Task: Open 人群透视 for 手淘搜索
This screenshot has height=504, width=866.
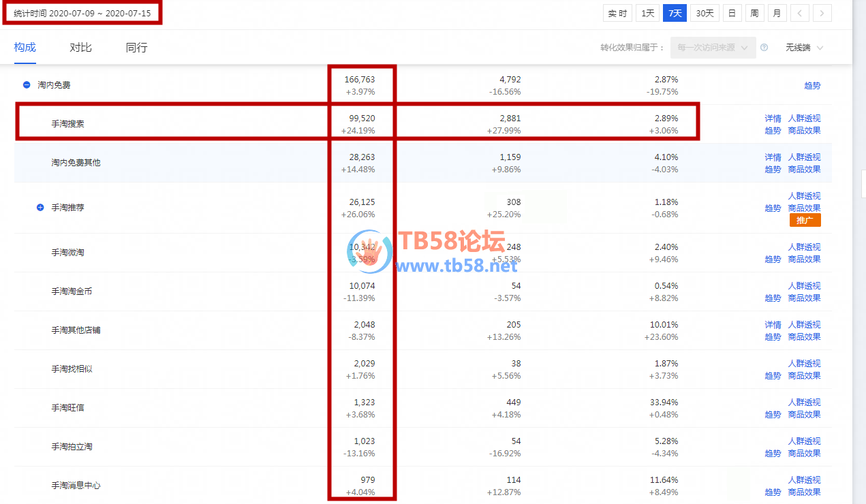Action: [804, 119]
